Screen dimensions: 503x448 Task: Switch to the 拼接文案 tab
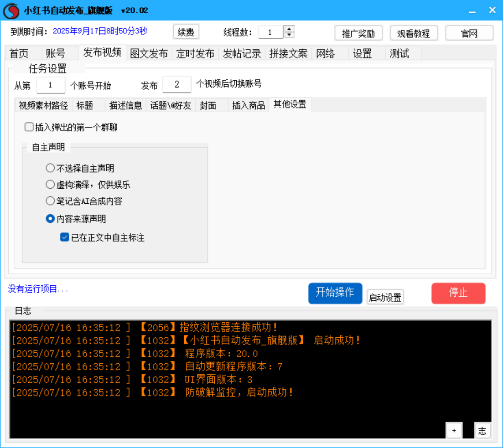tap(288, 53)
